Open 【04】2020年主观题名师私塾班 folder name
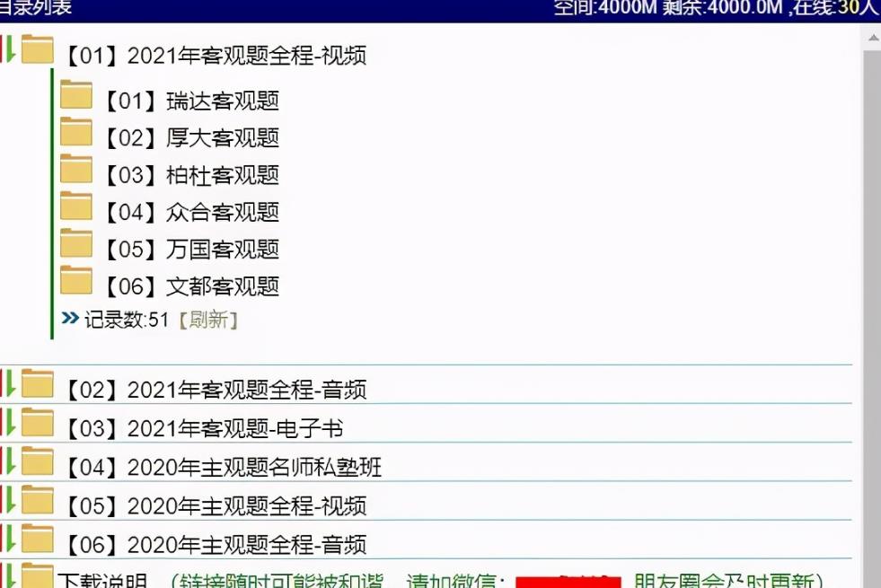This screenshot has height=588, width=881. (x=223, y=467)
